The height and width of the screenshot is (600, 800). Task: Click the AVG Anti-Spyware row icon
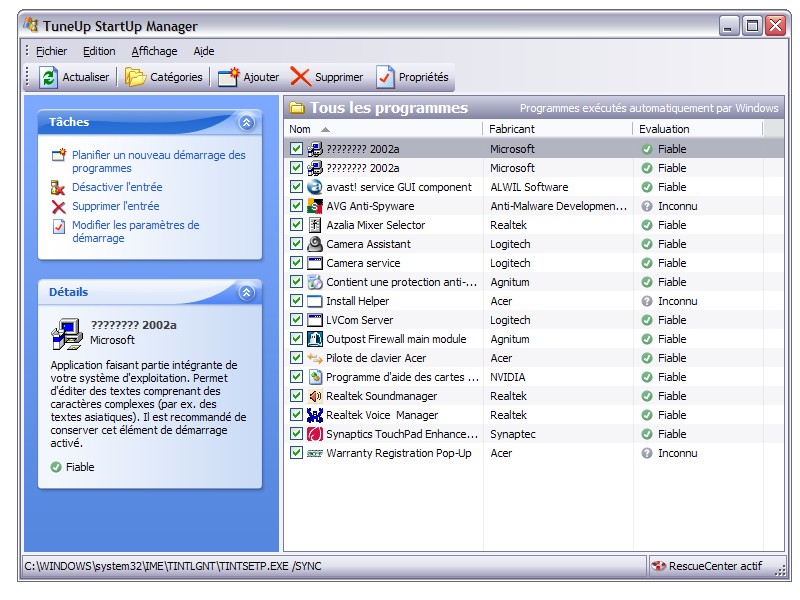coord(315,206)
